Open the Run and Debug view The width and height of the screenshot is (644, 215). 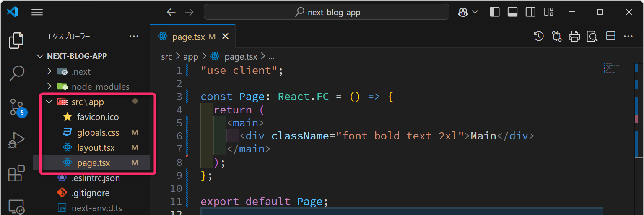point(17,140)
